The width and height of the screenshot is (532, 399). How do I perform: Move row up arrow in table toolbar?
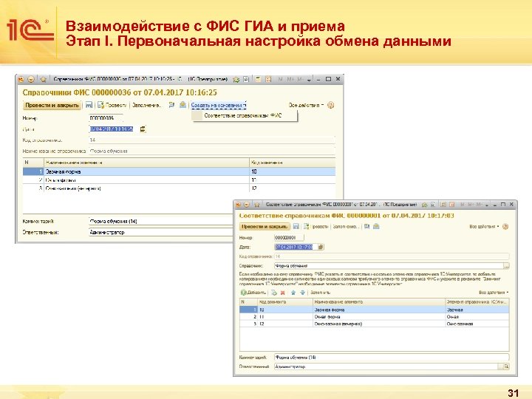pyautogui.click(x=293, y=293)
